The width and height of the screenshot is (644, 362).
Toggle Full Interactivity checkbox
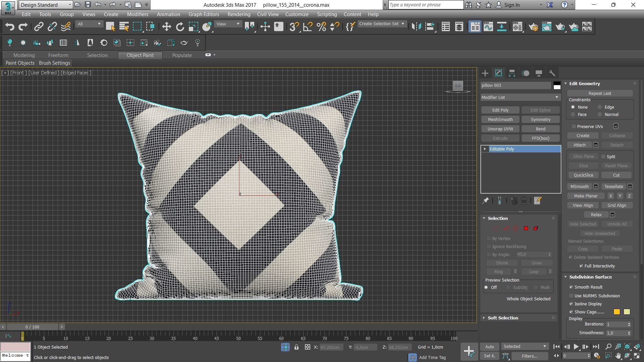[x=581, y=266]
